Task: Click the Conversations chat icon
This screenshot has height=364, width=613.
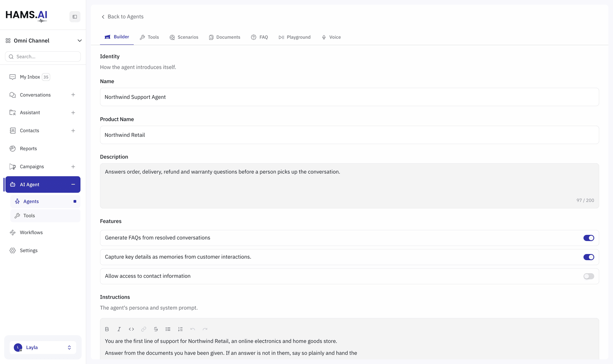Action: click(13, 95)
